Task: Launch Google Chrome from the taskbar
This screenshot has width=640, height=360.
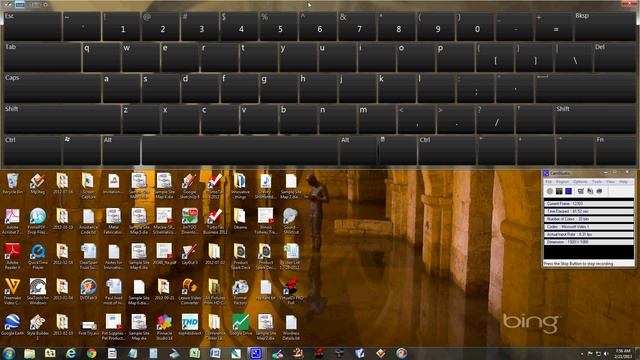Action: coord(91,353)
